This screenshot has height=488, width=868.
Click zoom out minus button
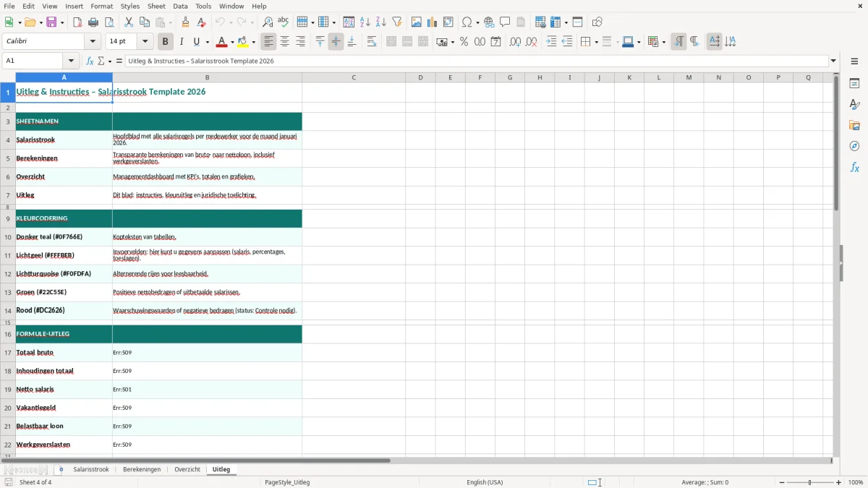[781, 482]
